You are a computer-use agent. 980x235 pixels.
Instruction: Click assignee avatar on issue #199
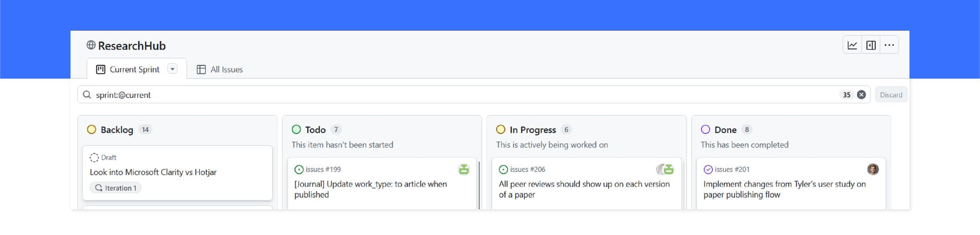coord(464,169)
